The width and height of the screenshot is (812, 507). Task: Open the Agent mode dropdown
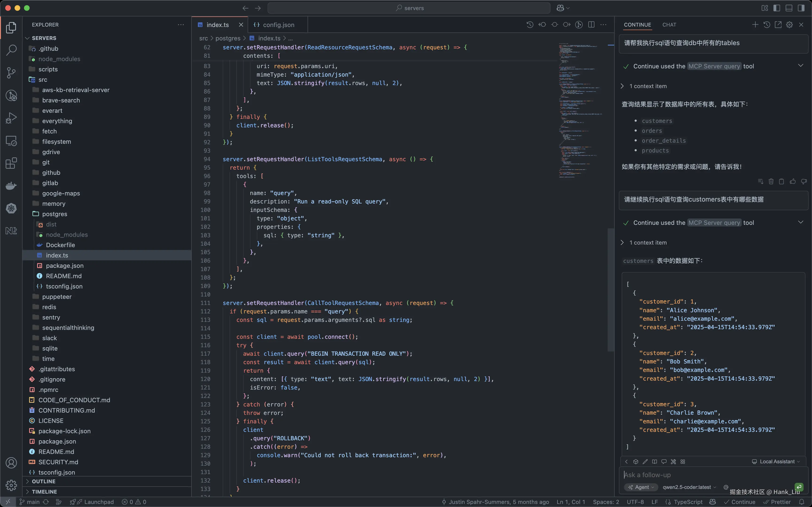coord(641,487)
